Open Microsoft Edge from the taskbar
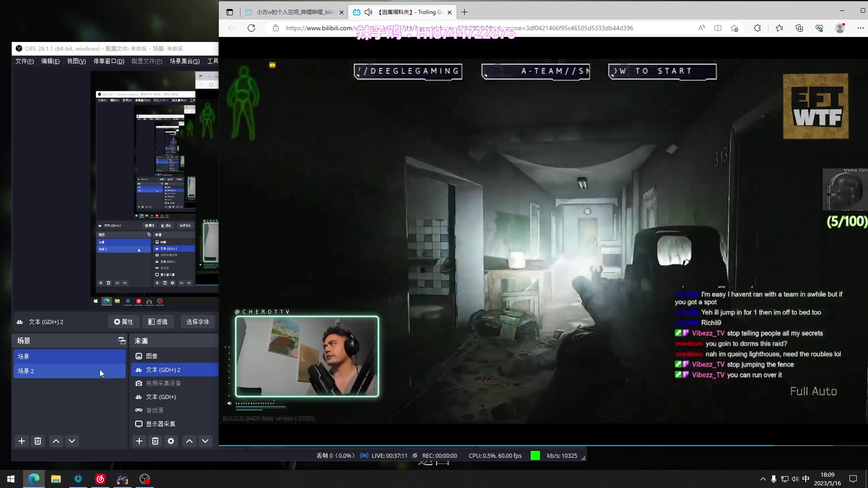Image resolution: width=868 pixels, height=488 pixels. tap(34, 479)
